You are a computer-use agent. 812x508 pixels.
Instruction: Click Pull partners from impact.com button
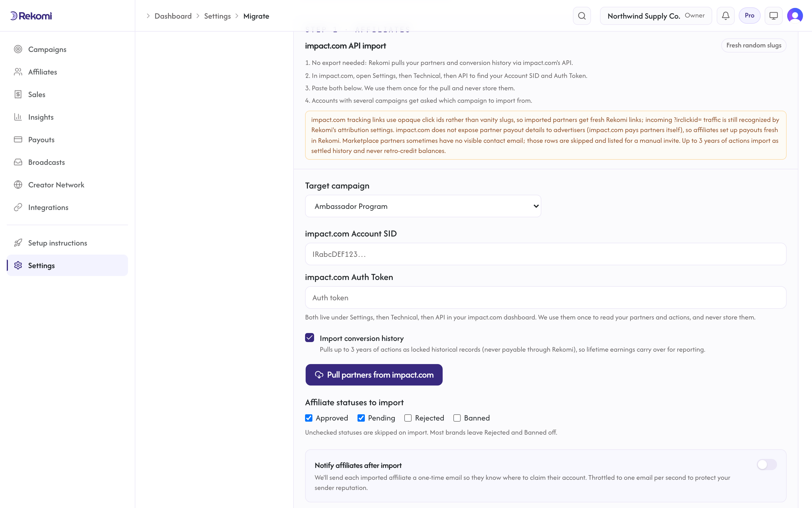374,375
